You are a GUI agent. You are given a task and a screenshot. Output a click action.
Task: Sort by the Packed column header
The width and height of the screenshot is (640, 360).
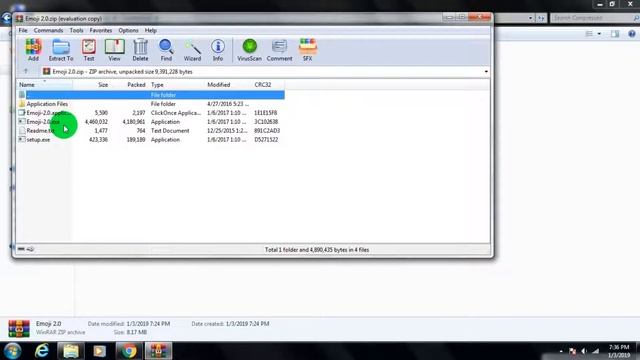click(x=129, y=85)
